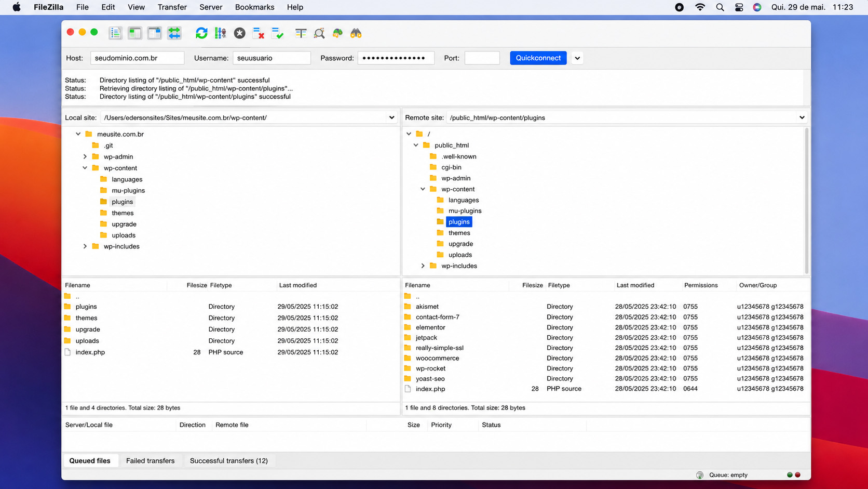The height and width of the screenshot is (489, 868).
Task: Click the magnifier icon beside the filters icon
Action: coord(319,33)
